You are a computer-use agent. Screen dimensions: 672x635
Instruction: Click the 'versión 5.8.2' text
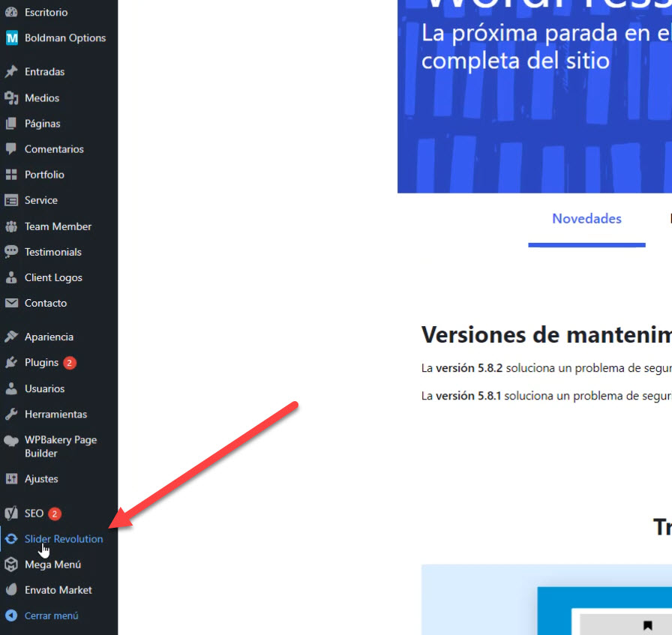[469, 368]
